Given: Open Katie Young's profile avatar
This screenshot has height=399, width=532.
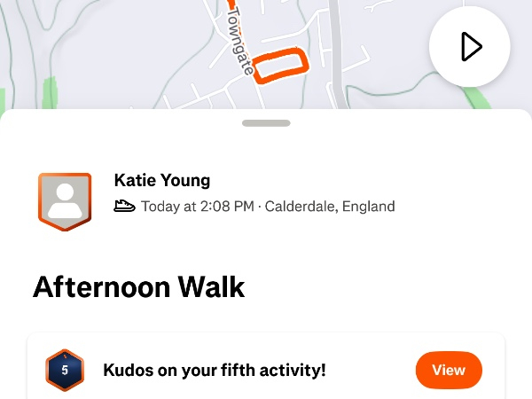Looking at the screenshot, I should [x=65, y=200].
